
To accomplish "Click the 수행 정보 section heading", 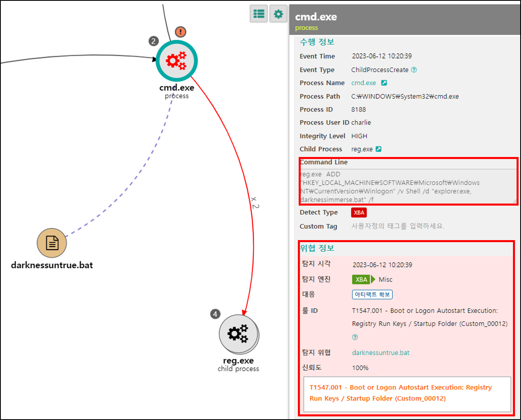I will click(317, 42).
